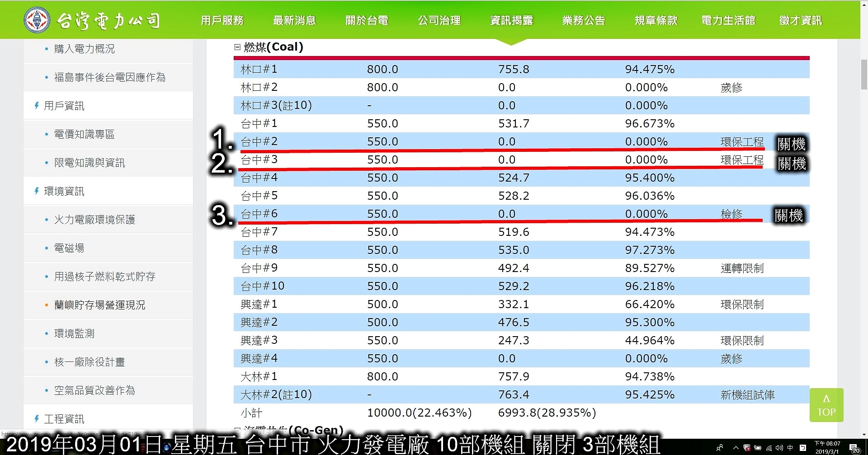Open the 電力生活館 menu
The width and height of the screenshot is (868, 455).
(x=728, y=20)
